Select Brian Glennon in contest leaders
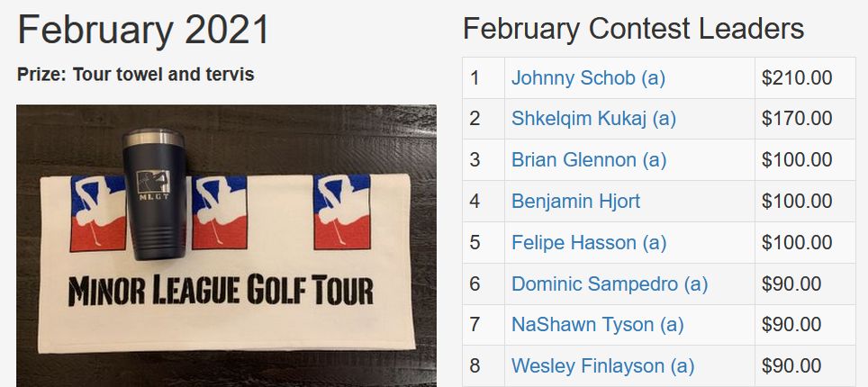Image resolution: width=868 pixels, height=387 pixels. (x=589, y=160)
